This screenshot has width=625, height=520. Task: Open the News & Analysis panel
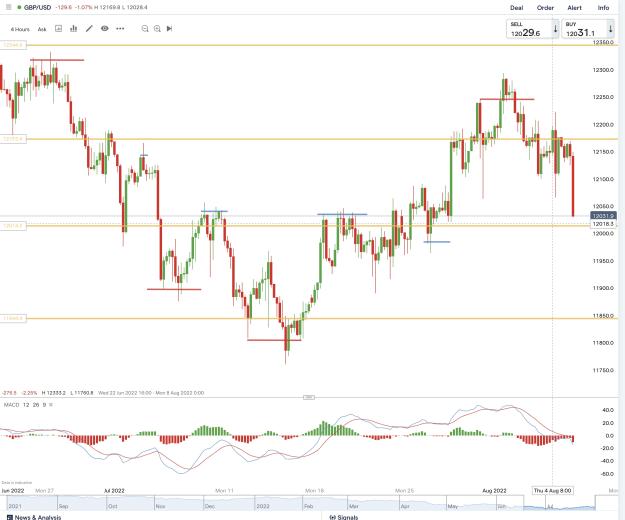click(34, 517)
